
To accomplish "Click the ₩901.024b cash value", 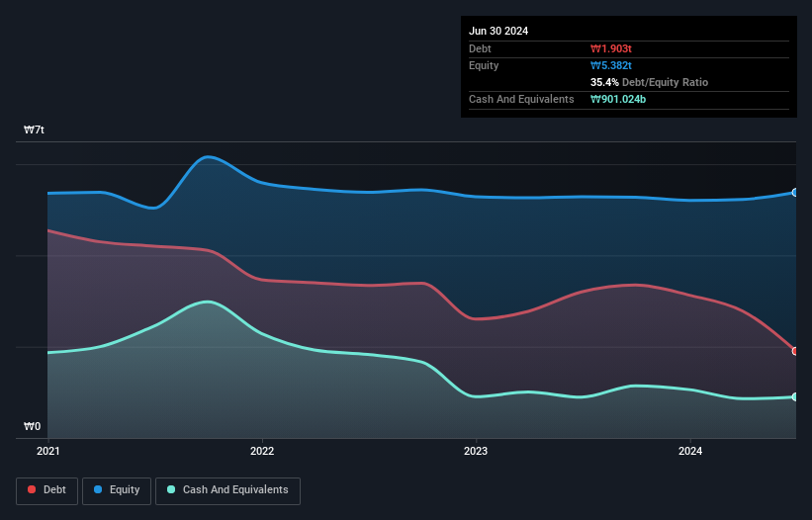I will pyautogui.click(x=618, y=99).
